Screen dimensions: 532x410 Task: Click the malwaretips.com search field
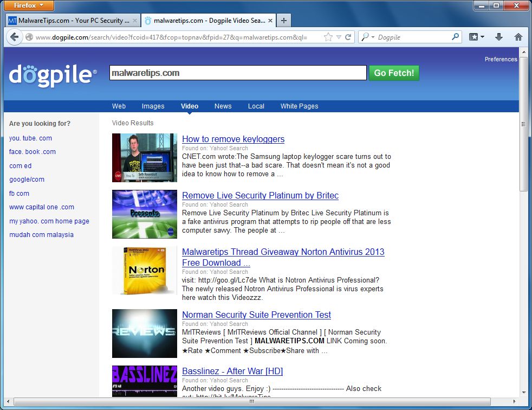(238, 73)
